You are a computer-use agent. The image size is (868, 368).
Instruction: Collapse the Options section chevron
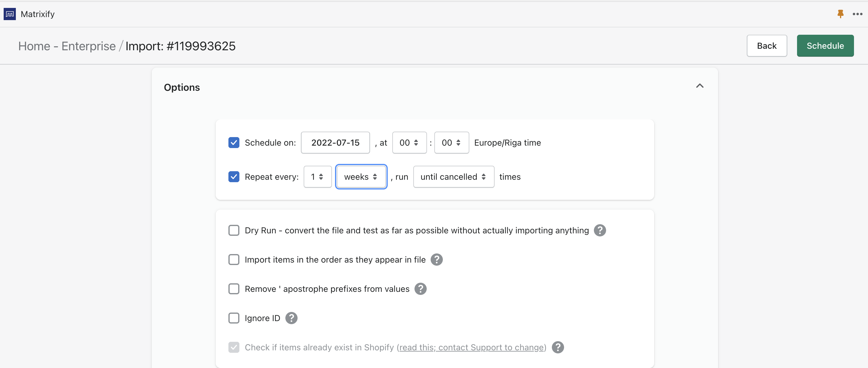700,86
